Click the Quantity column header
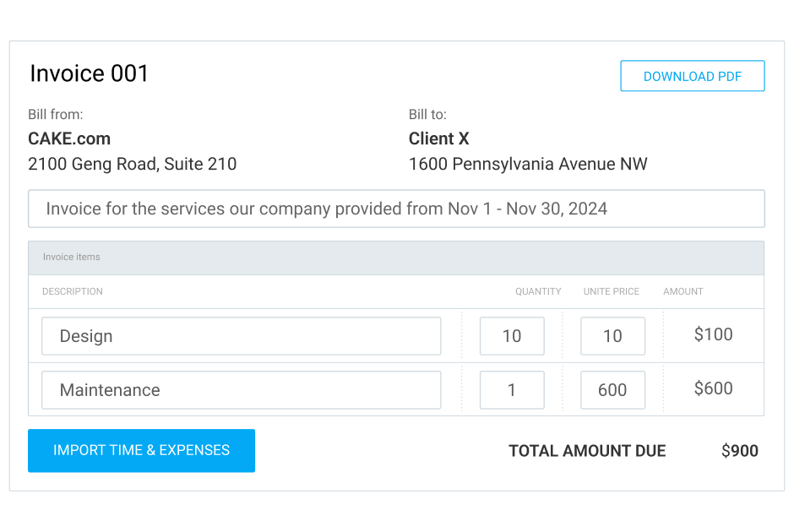Image resolution: width=794 pixels, height=532 pixels. [538, 291]
